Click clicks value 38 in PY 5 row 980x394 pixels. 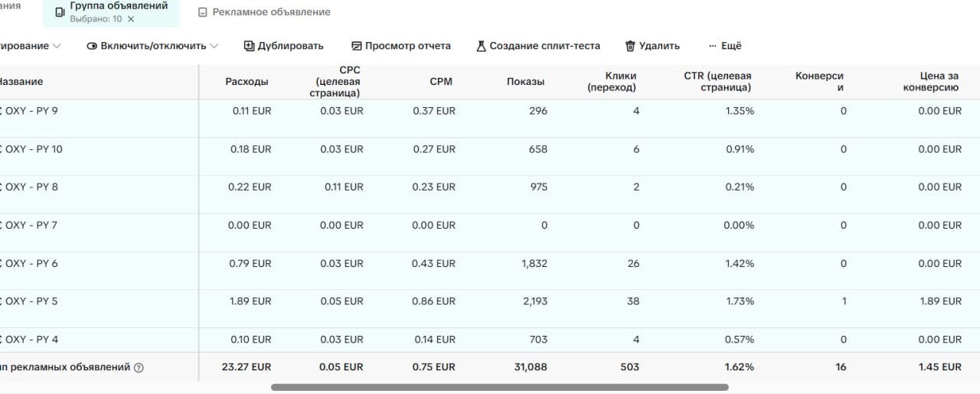point(633,301)
